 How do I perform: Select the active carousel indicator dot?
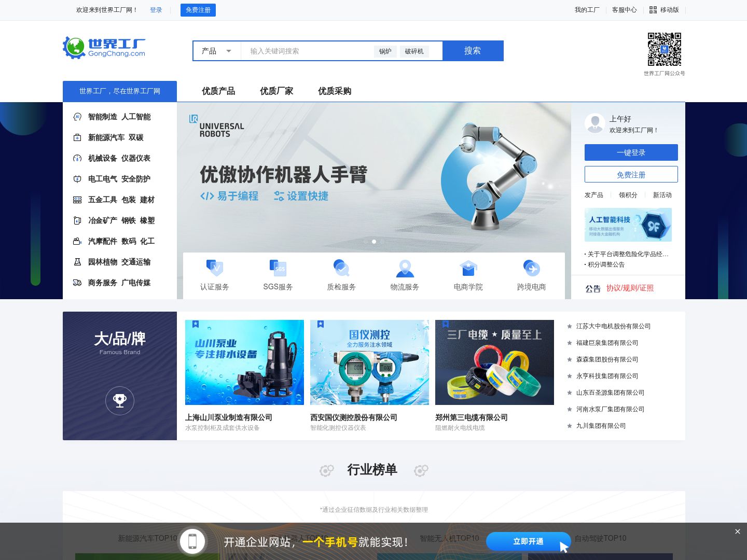tap(374, 242)
